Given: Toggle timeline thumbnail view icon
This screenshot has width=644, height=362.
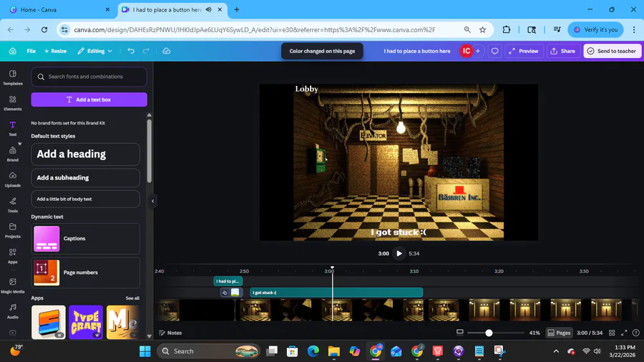Looking at the screenshot, I should (x=460, y=333).
